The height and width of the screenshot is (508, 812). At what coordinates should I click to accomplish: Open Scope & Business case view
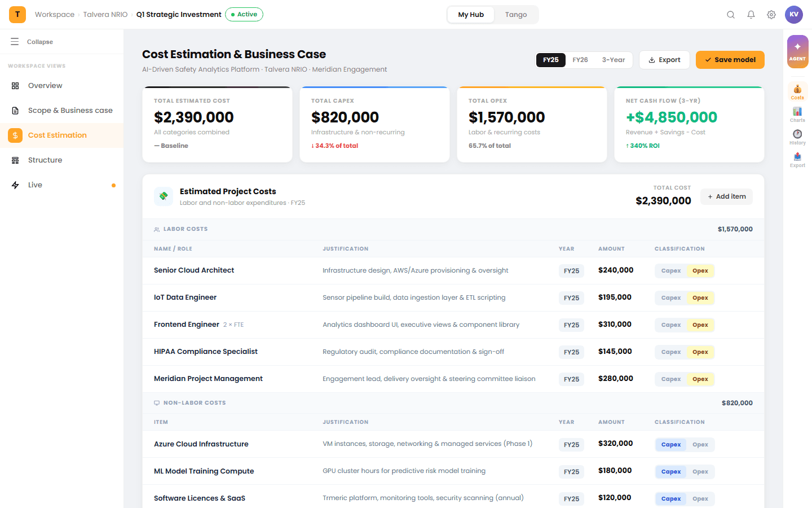coord(62,111)
